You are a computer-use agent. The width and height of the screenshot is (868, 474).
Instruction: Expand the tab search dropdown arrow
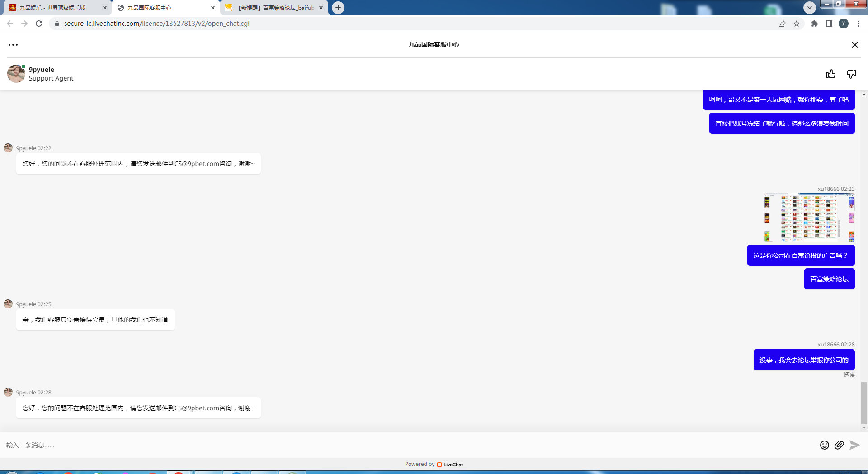point(809,8)
